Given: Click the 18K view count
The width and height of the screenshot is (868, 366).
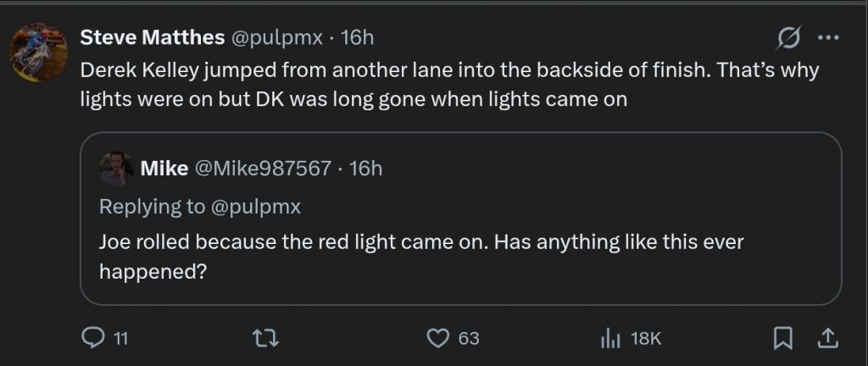Looking at the screenshot, I should coord(646,338).
